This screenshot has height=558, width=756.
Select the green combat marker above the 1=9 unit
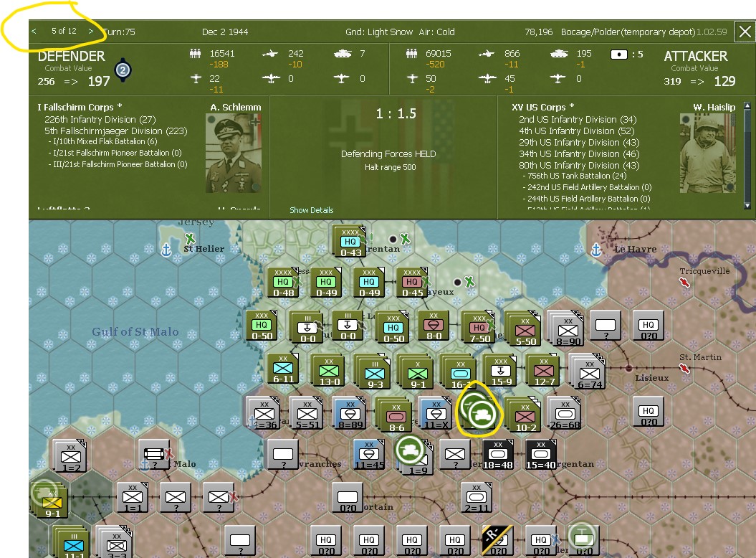click(x=409, y=449)
